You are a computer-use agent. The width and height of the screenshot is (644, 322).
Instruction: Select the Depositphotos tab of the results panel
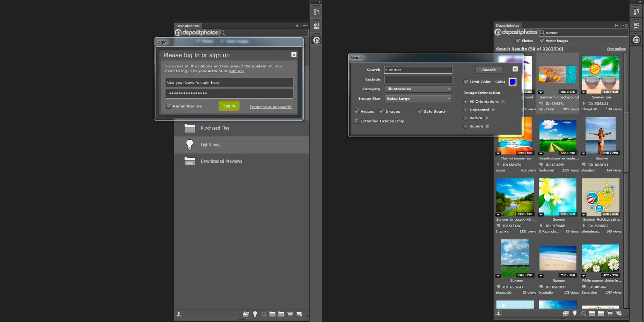[507, 26]
